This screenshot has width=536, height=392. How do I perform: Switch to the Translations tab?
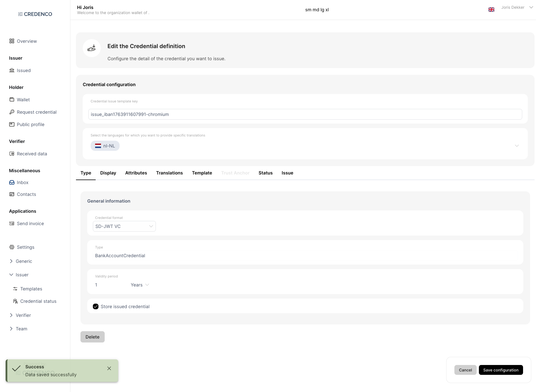click(x=169, y=173)
